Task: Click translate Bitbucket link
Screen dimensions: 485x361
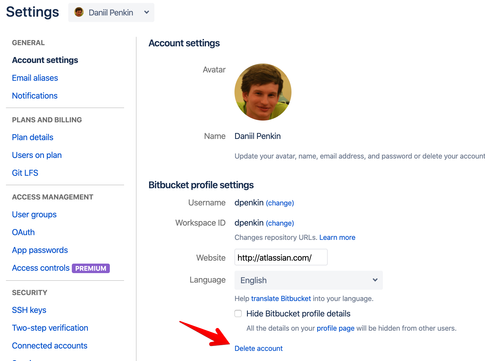Action: (281, 298)
